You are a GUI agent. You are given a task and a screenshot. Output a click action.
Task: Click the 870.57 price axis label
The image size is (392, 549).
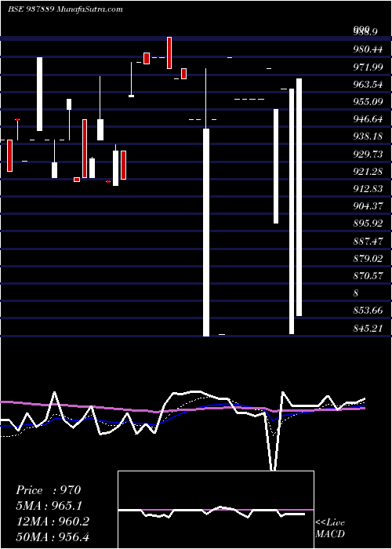pos(368,276)
